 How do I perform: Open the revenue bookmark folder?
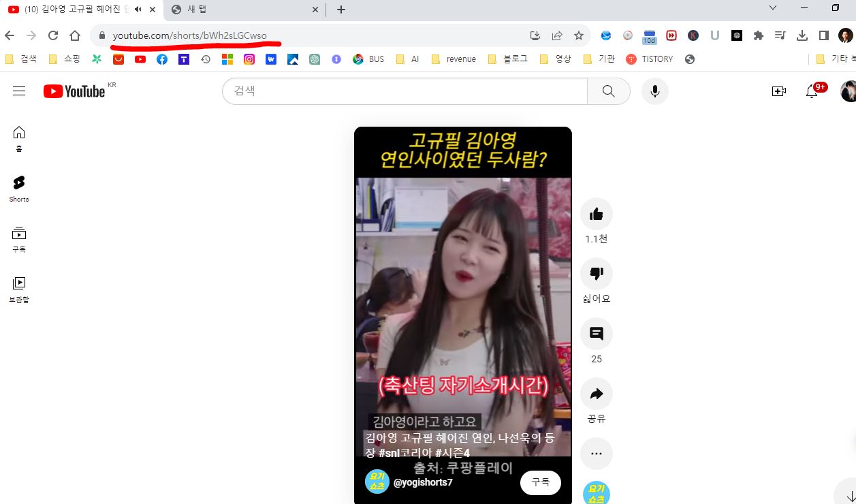(454, 59)
